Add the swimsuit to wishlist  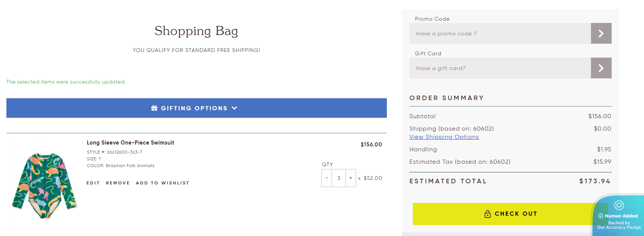tap(162, 183)
